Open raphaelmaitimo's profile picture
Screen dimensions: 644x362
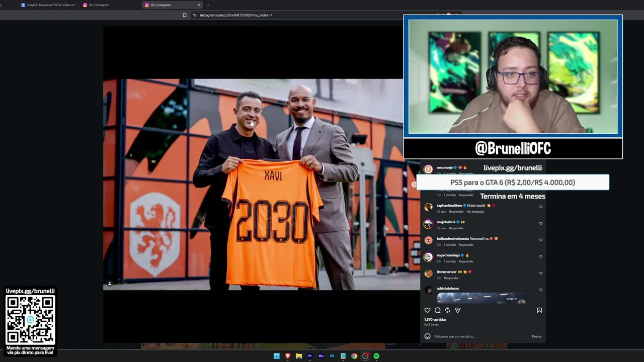428,207
